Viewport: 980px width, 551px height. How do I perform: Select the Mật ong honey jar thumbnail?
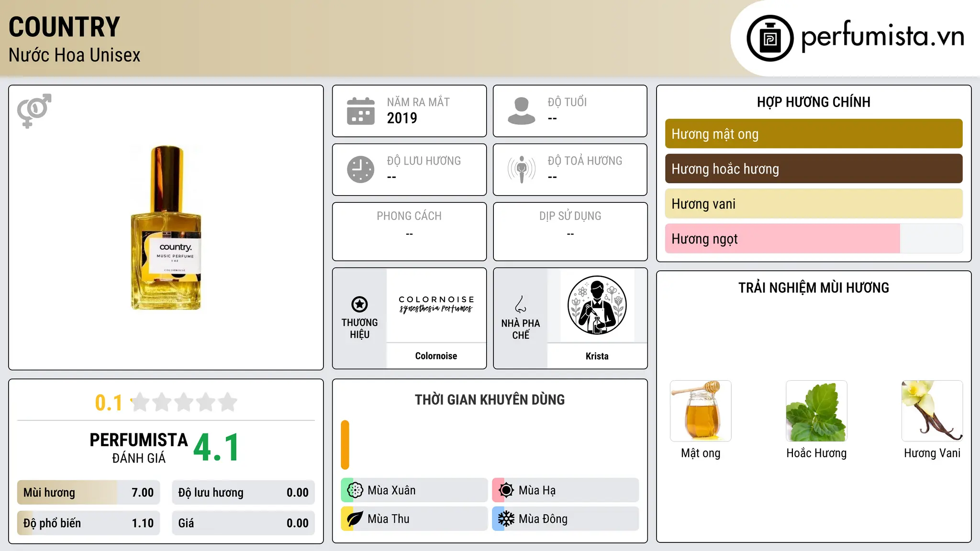point(701,411)
